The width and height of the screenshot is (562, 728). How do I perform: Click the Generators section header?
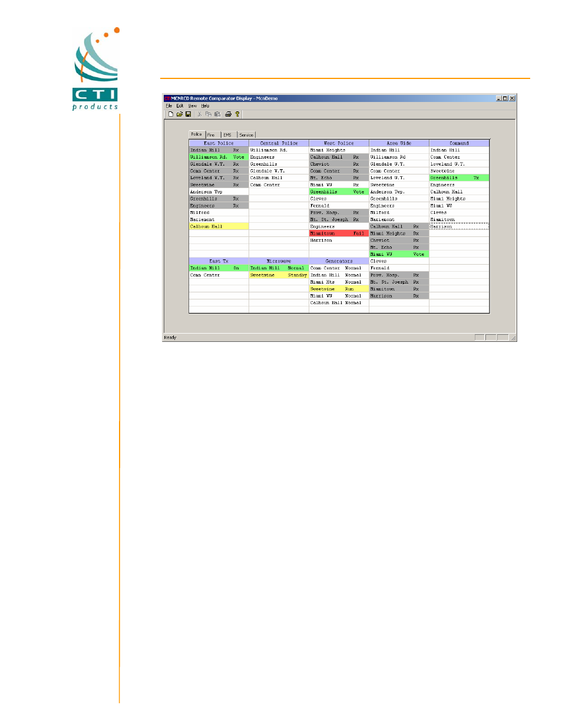(x=339, y=261)
